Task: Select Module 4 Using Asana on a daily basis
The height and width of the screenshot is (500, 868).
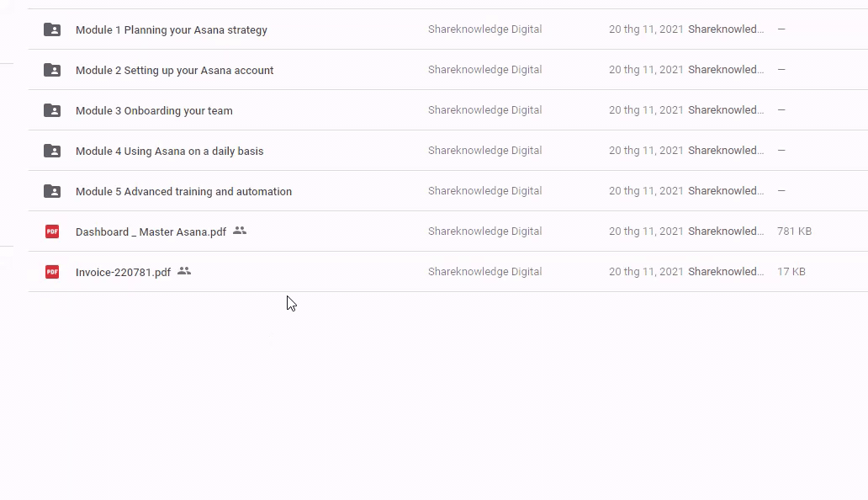Action: coord(169,152)
